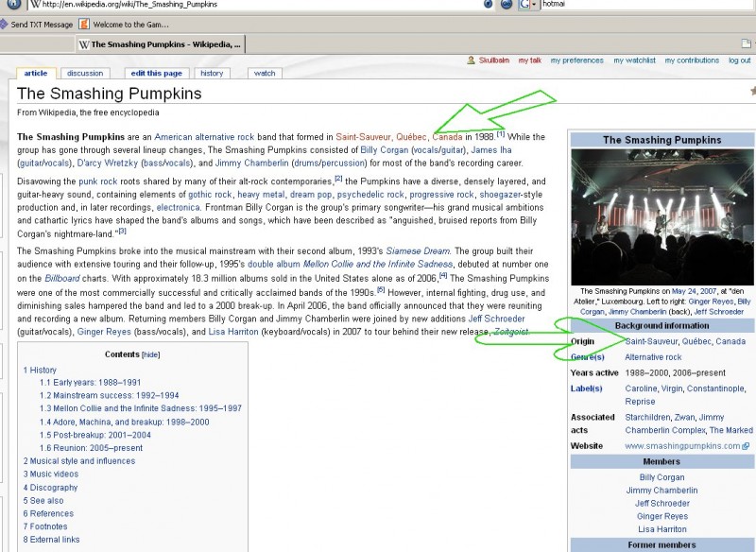Open the Siamese Dream album link
This screenshot has height=552, width=756.
pos(418,251)
